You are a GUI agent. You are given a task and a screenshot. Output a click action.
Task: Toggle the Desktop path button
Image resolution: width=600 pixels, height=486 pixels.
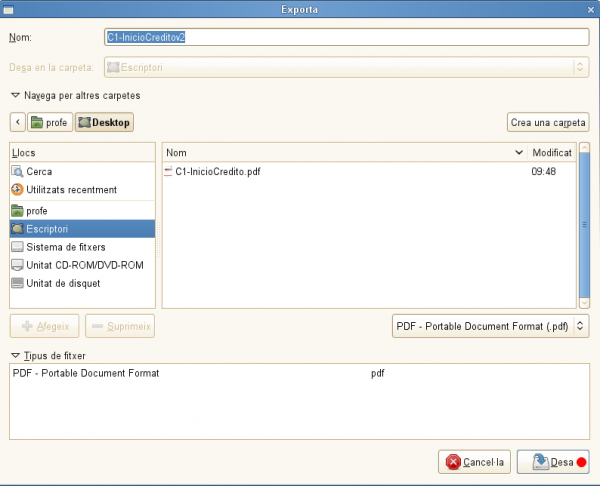click(104, 122)
